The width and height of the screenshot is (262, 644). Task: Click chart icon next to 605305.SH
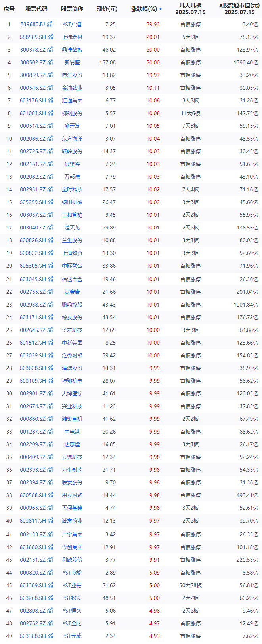tap(50, 266)
